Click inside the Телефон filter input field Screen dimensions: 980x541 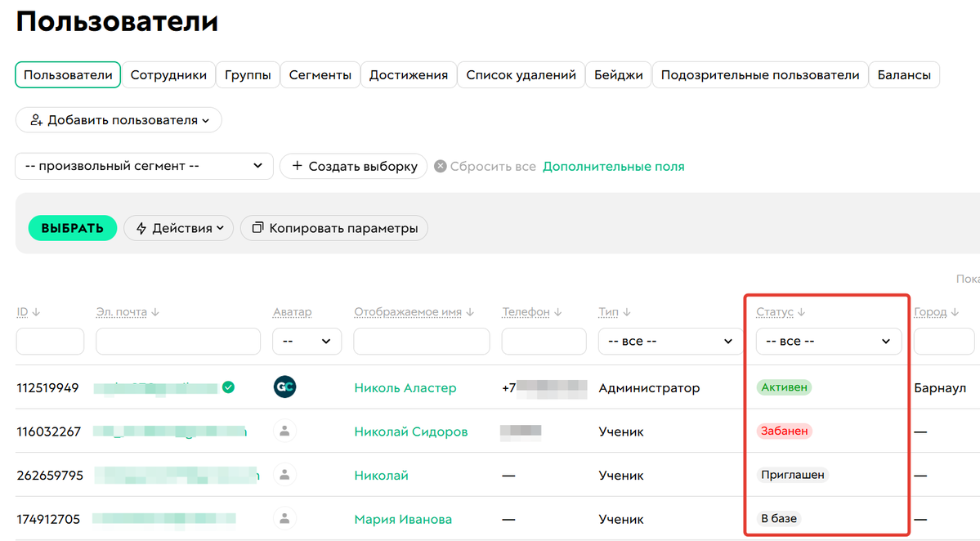click(544, 341)
